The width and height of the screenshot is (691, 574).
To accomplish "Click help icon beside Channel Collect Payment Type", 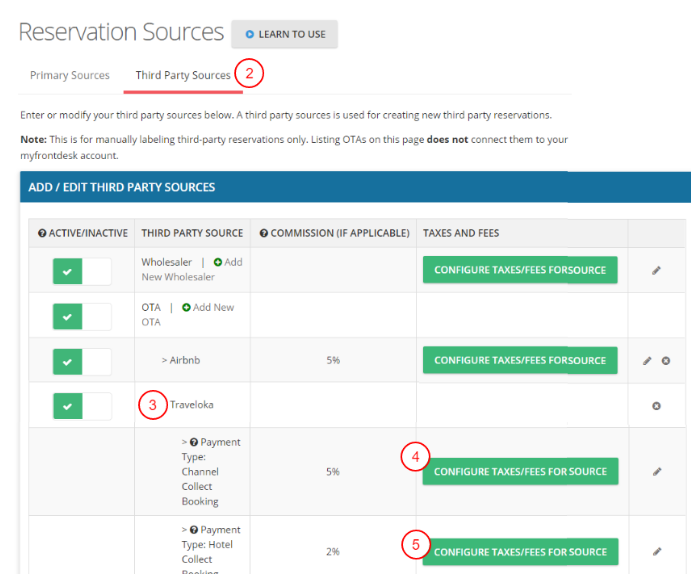I will (193, 442).
